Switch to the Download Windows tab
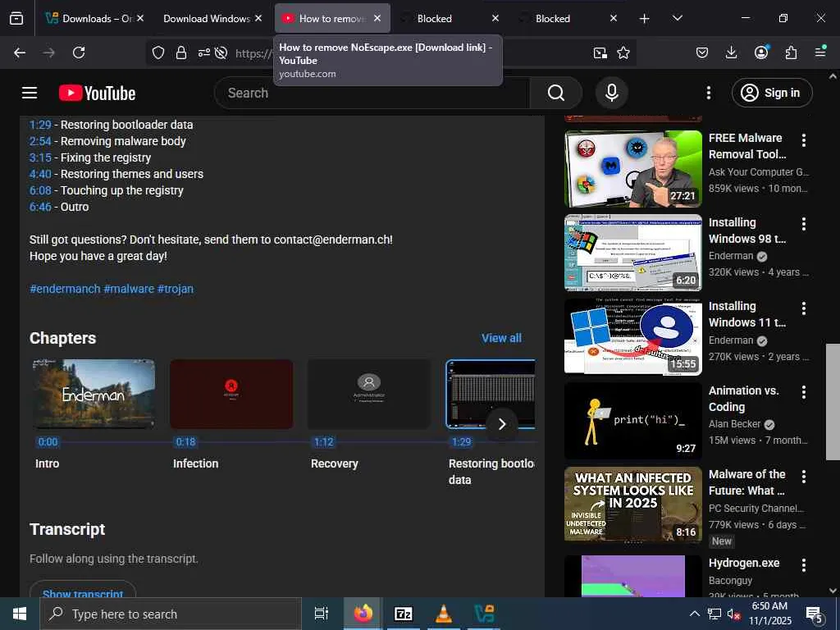Viewport: 840px width, 630px height. pyautogui.click(x=207, y=18)
